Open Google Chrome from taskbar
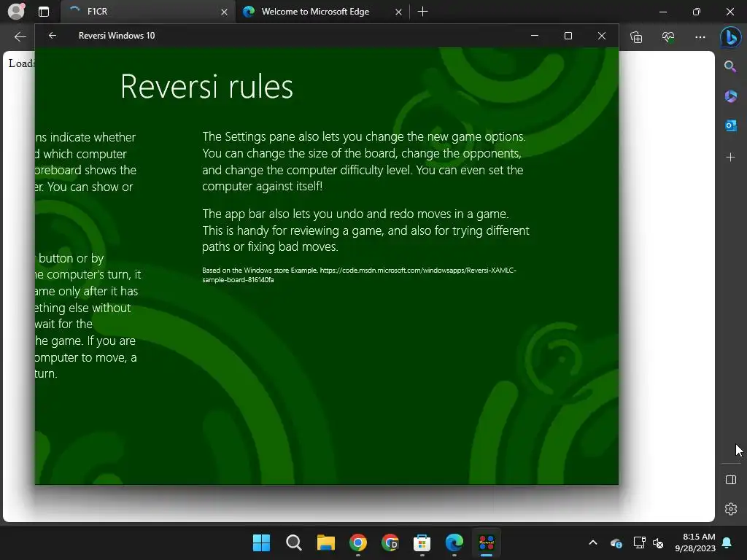This screenshot has width=747, height=560. 357,542
